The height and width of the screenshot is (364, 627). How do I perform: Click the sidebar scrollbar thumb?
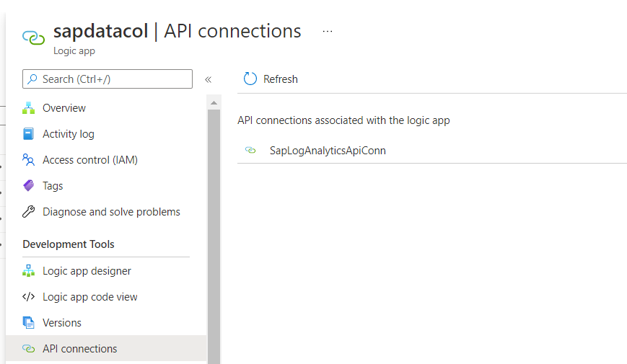[214, 236]
